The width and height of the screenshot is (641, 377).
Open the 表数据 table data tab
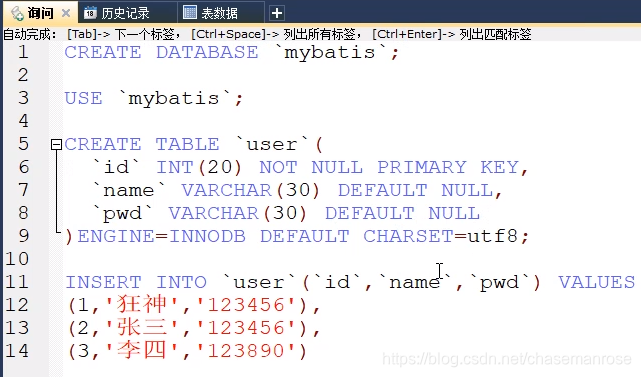click(x=220, y=13)
